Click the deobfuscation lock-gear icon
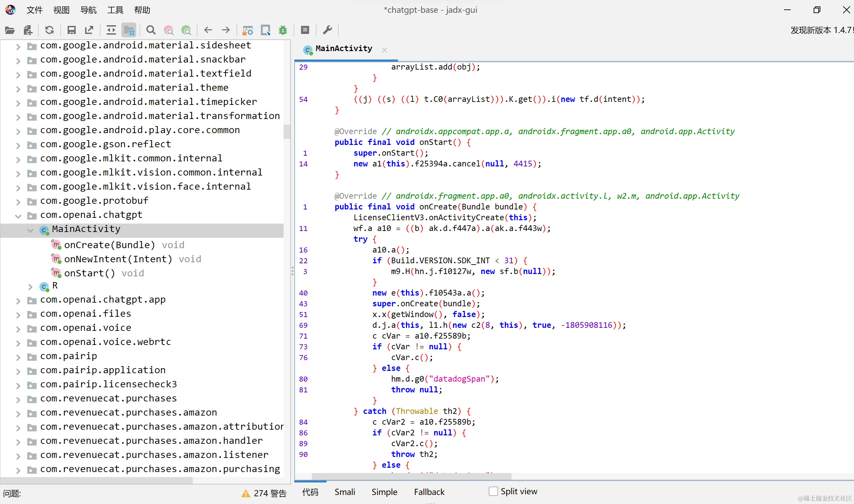 tap(248, 30)
